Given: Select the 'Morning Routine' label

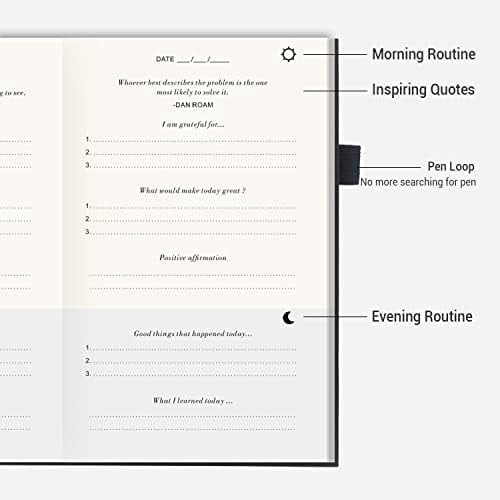Looking at the screenshot, I should 424,54.
